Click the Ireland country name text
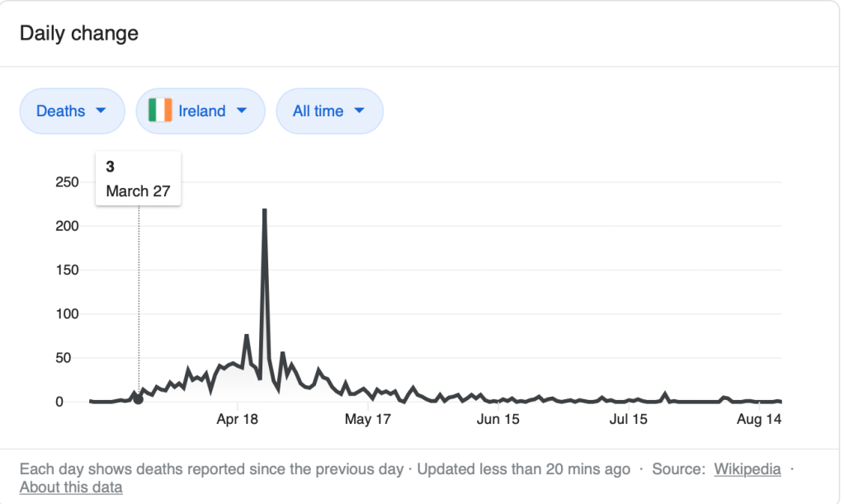 click(x=202, y=111)
